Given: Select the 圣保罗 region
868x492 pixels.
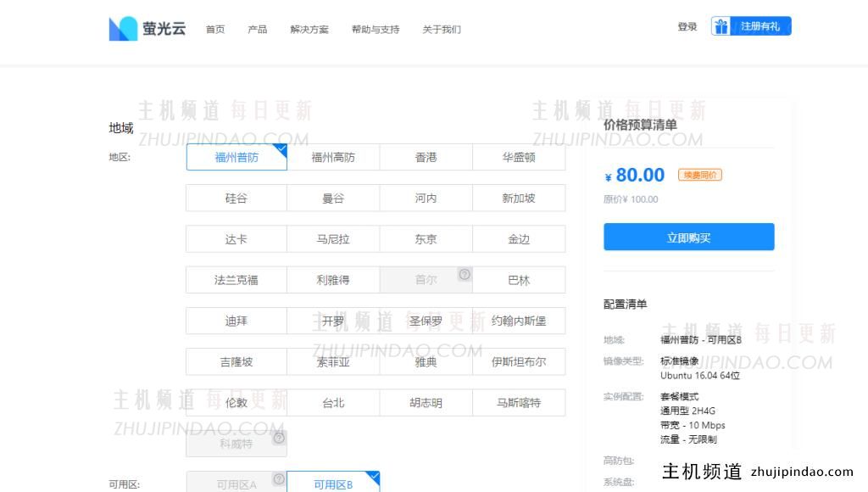Looking at the screenshot, I should 426,321.
